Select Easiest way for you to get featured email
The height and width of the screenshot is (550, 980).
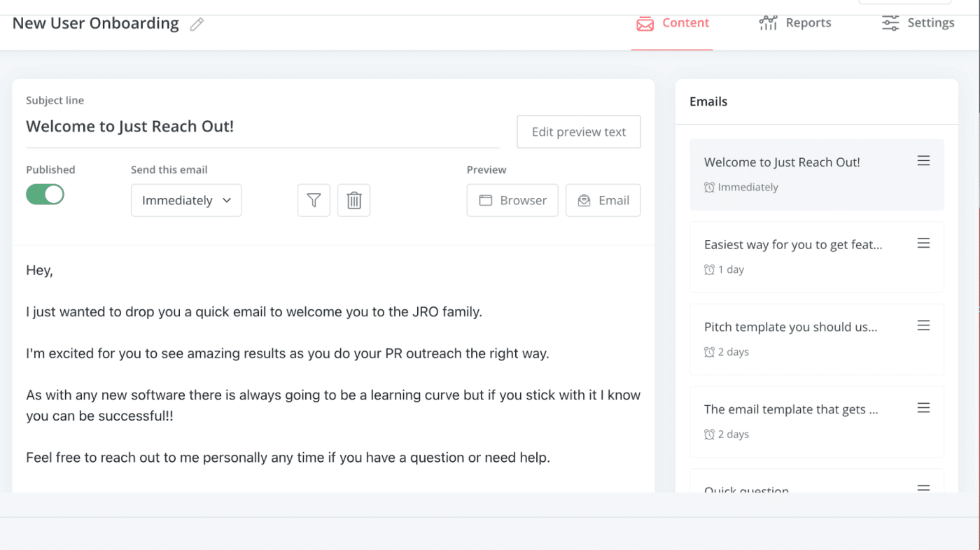pos(816,257)
